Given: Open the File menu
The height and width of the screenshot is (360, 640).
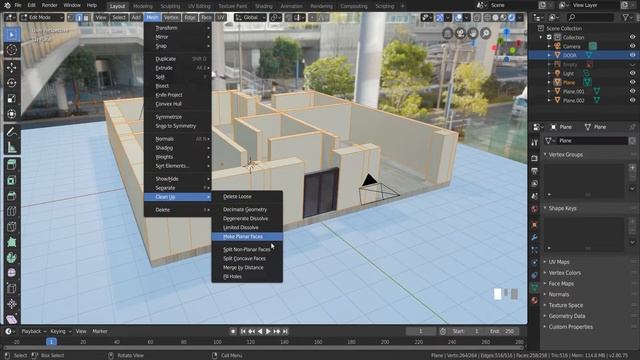Looking at the screenshot, I should click(18, 5).
